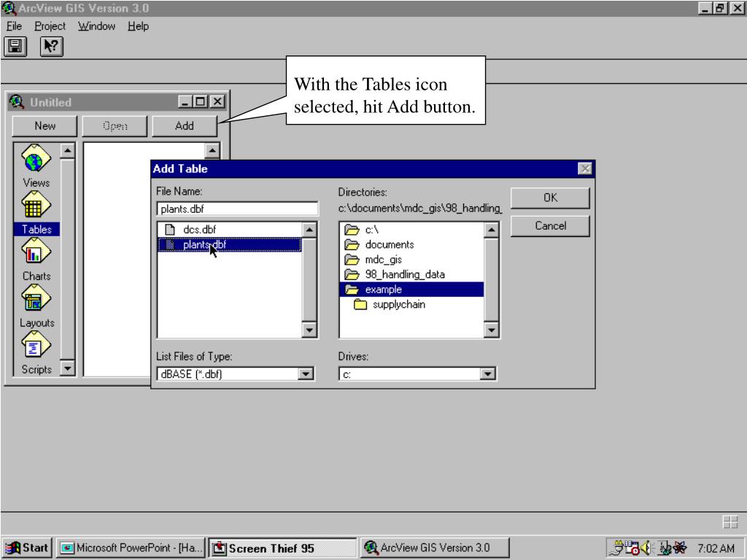Close the Add Table dialog

tap(584, 168)
